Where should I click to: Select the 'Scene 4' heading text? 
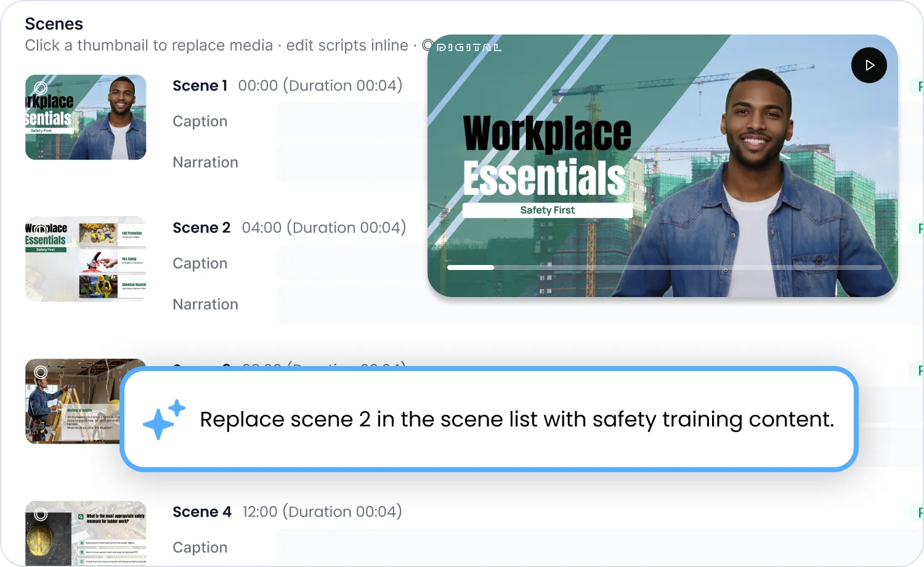pos(202,512)
